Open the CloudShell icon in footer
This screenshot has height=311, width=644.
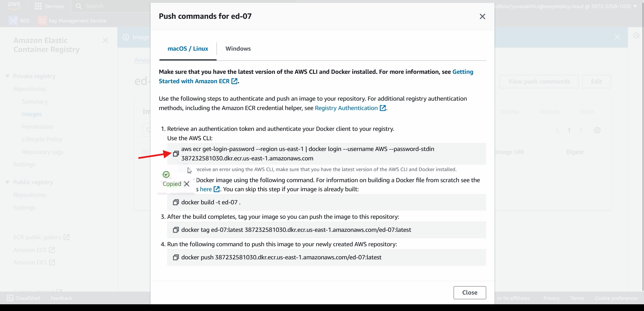click(x=10, y=298)
